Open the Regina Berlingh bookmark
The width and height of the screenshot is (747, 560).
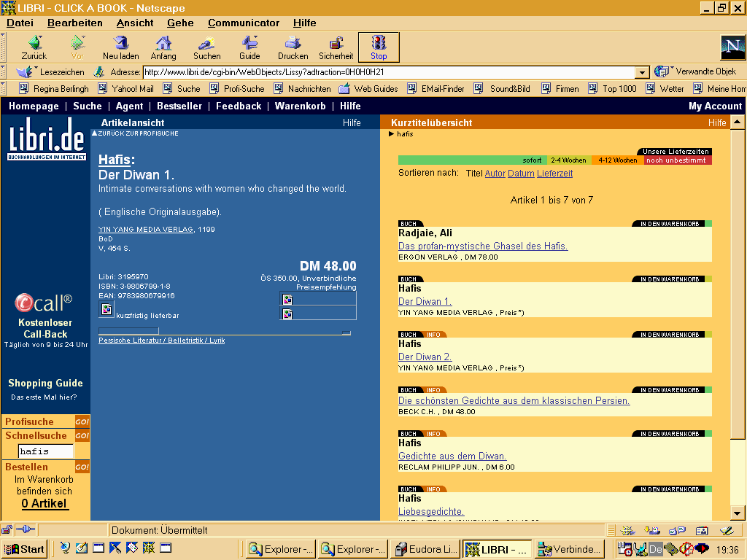point(54,88)
